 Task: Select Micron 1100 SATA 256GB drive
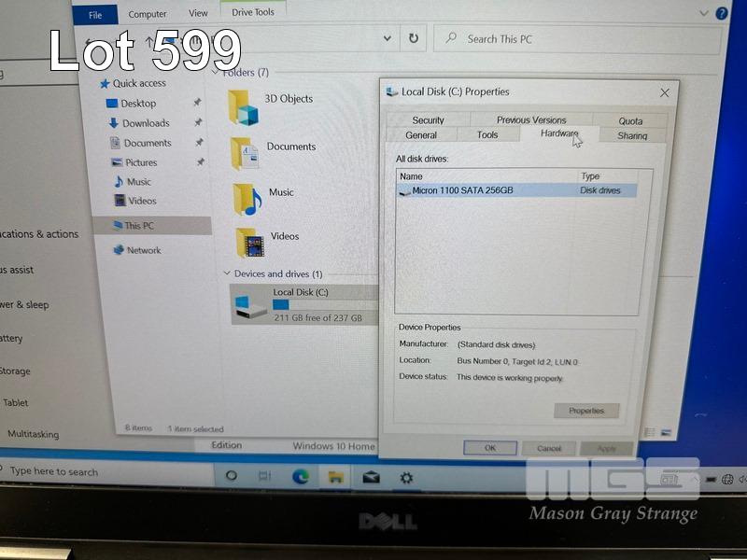[462, 190]
